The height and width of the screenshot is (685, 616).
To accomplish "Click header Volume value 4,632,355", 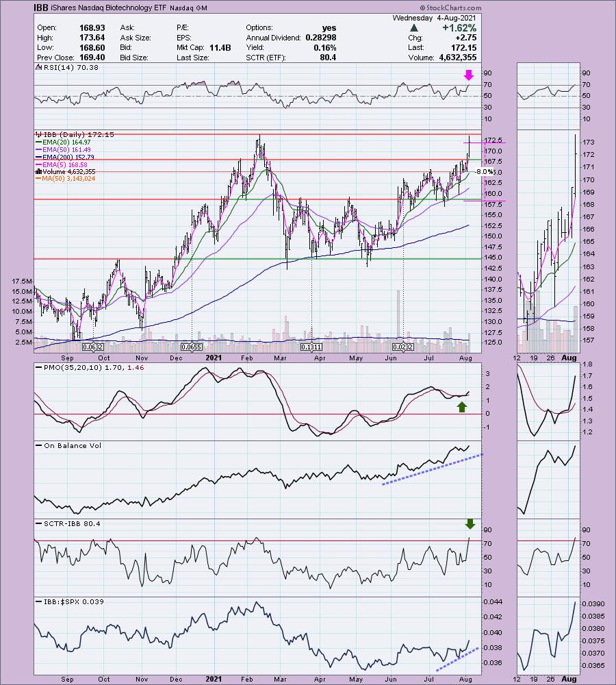I will point(458,58).
